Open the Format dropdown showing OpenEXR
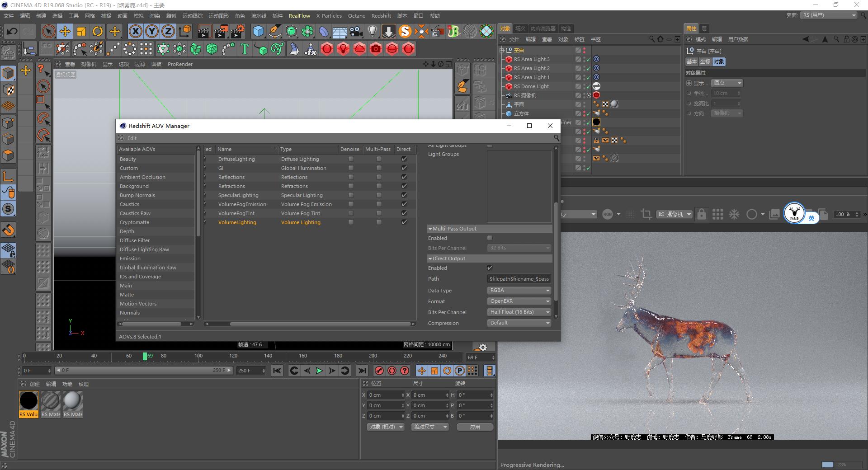 click(519, 301)
